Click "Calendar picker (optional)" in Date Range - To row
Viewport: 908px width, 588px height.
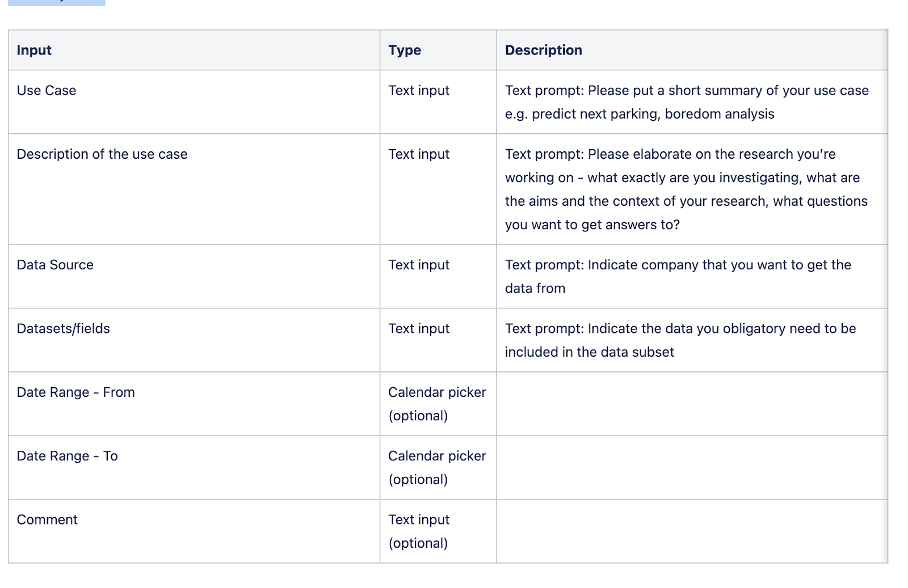437,467
